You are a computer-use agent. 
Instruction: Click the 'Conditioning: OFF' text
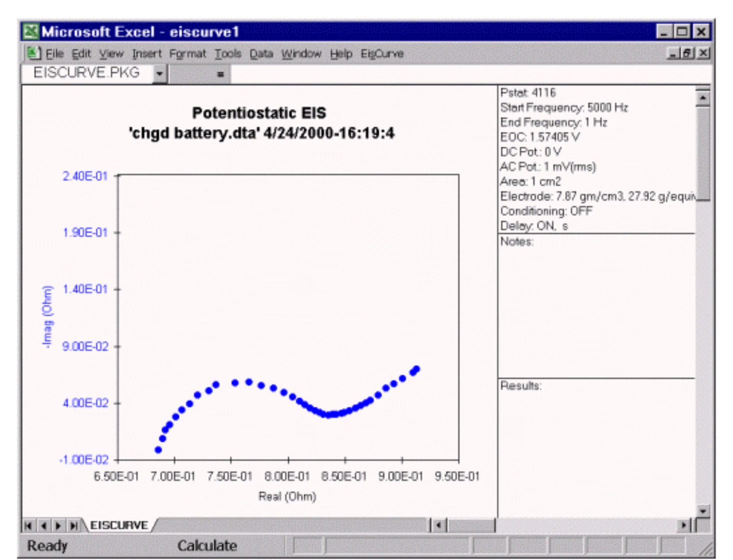point(546,211)
